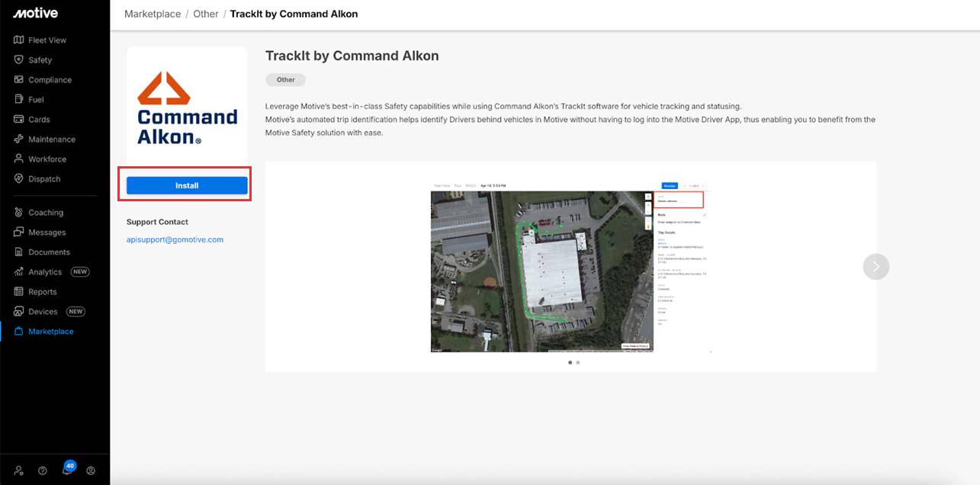The height and width of the screenshot is (485, 980).
Task: Open Fleet View in sidebar
Action: 47,40
